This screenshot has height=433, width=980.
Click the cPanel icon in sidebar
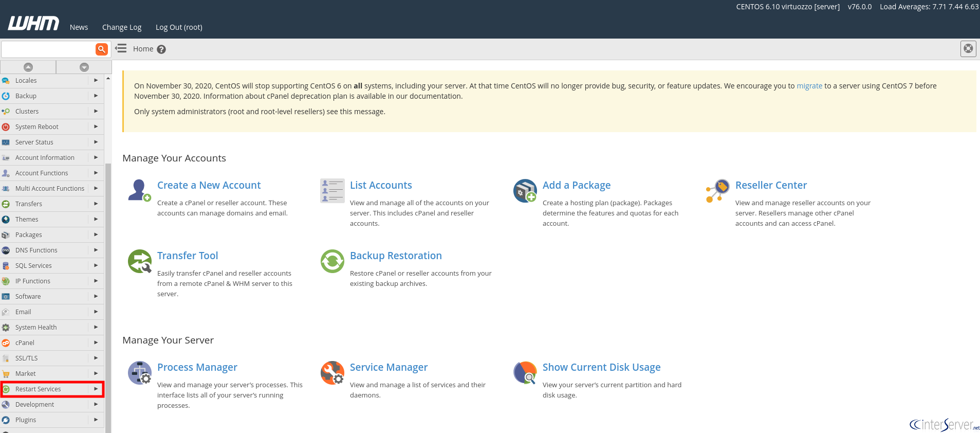point(6,343)
